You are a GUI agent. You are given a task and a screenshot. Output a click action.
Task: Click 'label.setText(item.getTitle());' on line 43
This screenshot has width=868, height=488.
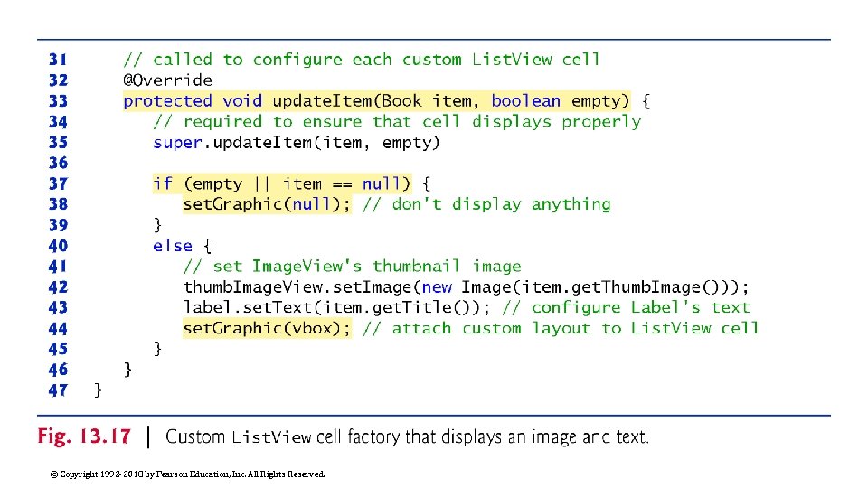pos(336,307)
